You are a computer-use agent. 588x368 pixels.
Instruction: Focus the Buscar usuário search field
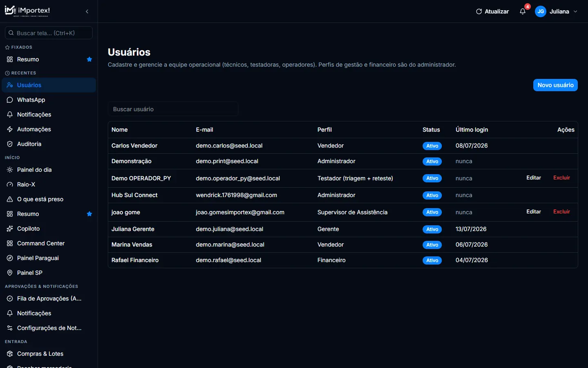tap(173, 109)
